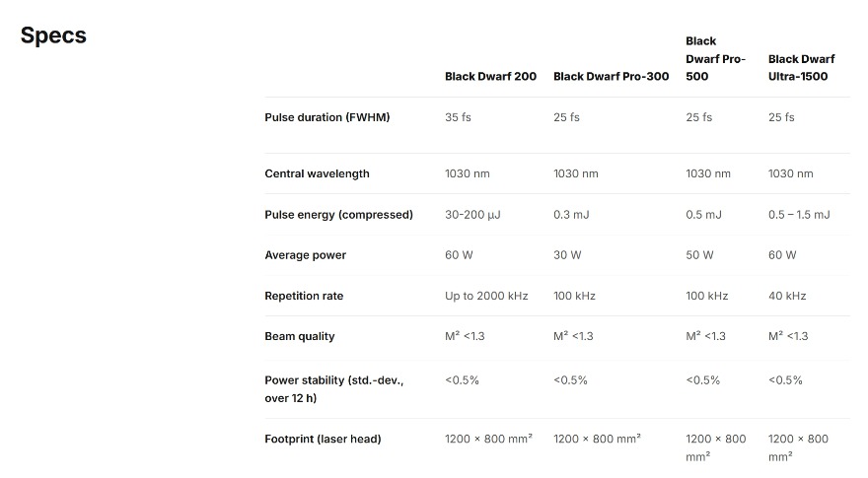868x478 pixels.
Task: Click the Specs heading
Action: pos(53,35)
